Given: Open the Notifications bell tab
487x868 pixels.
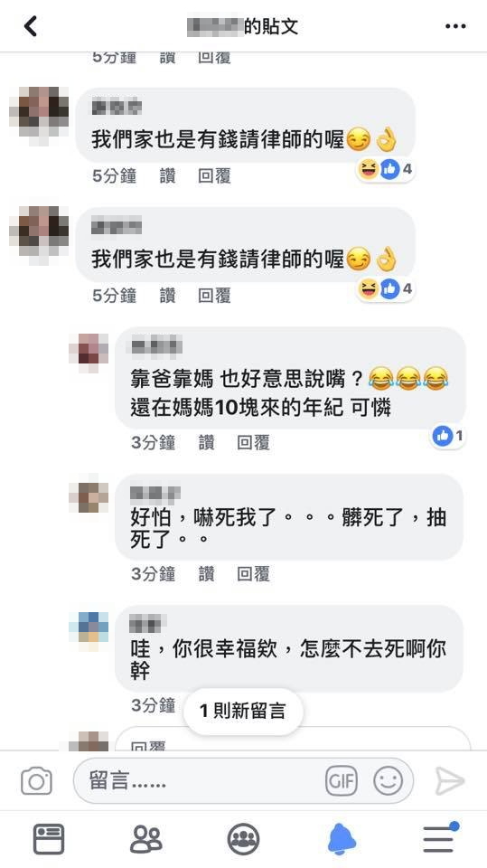Looking at the screenshot, I should click(342, 839).
